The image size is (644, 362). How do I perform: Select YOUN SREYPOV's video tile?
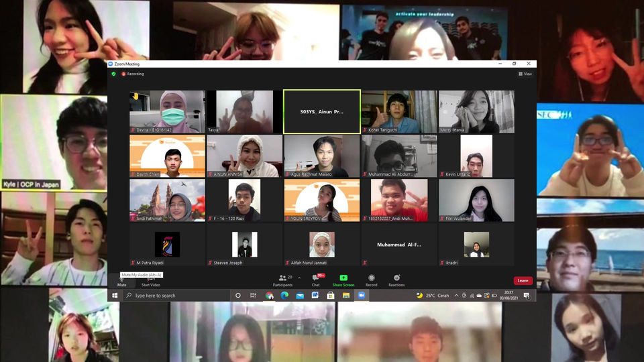click(322, 200)
